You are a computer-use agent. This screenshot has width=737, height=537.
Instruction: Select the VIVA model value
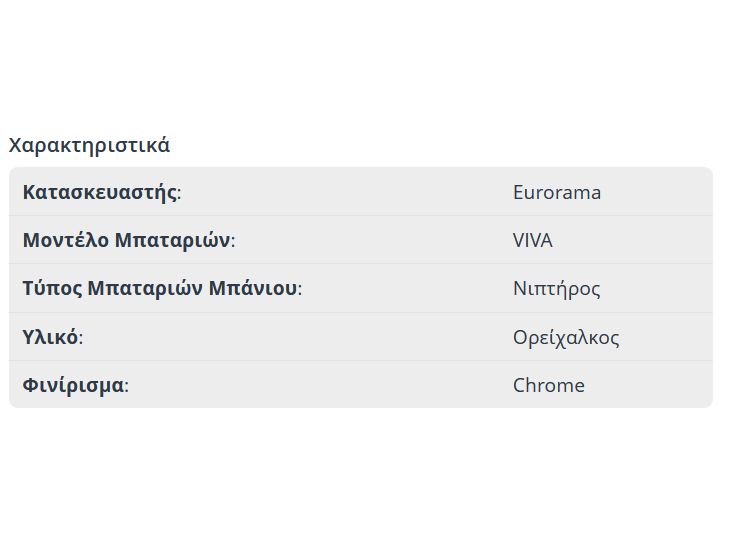tap(533, 241)
